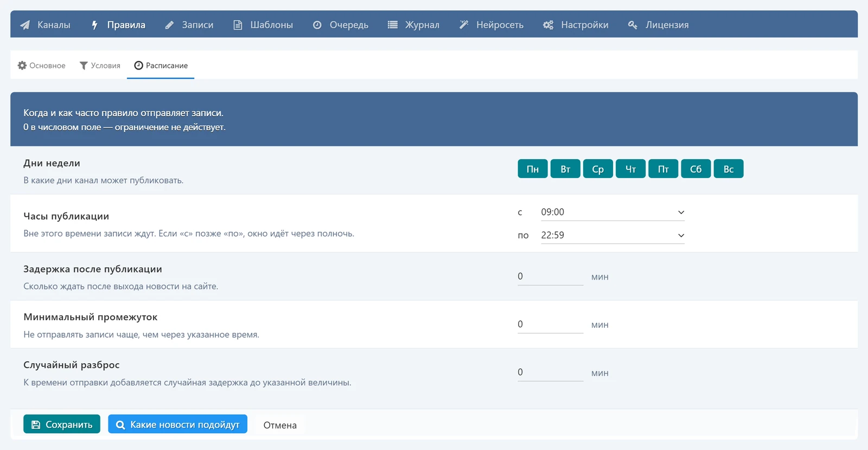
Task: Focus the Случайный разброс minutes field
Action: point(550,372)
